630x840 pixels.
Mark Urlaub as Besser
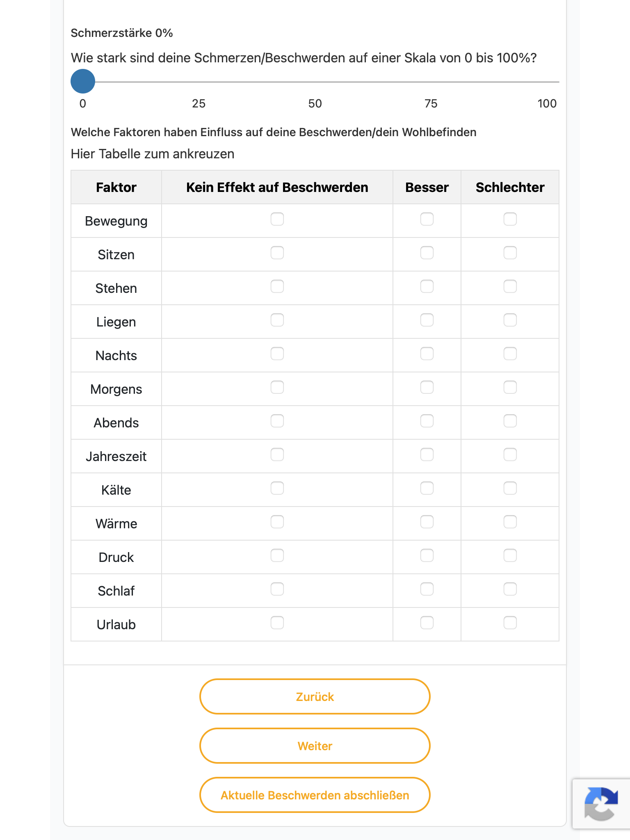pyautogui.click(x=427, y=623)
